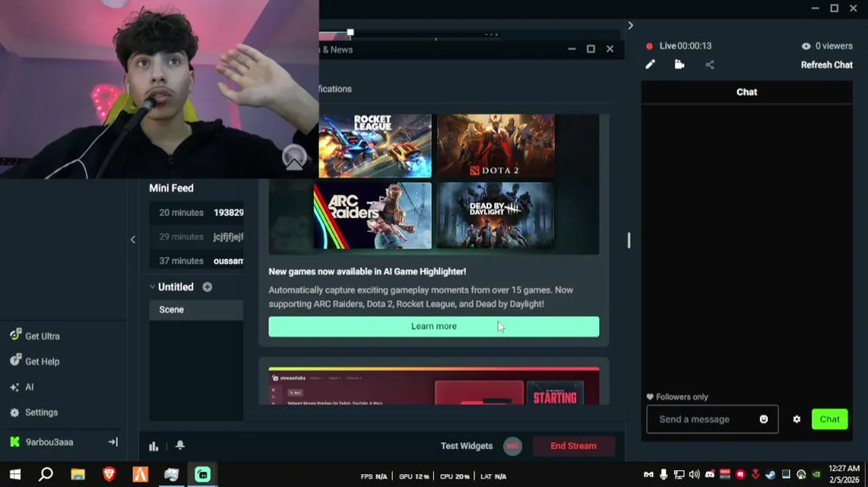This screenshot has width=868, height=487.
Task: Click the green Chat send button
Action: click(x=829, y=419)
